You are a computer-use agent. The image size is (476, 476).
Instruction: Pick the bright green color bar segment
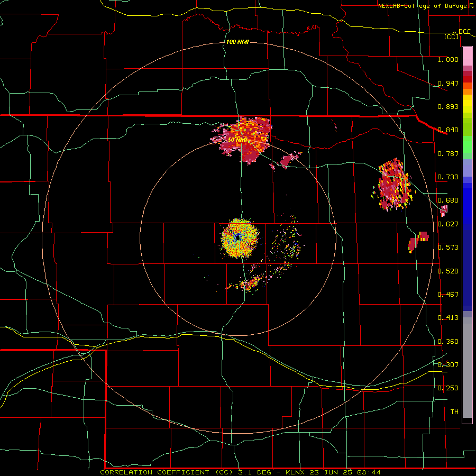click(467, 145)
